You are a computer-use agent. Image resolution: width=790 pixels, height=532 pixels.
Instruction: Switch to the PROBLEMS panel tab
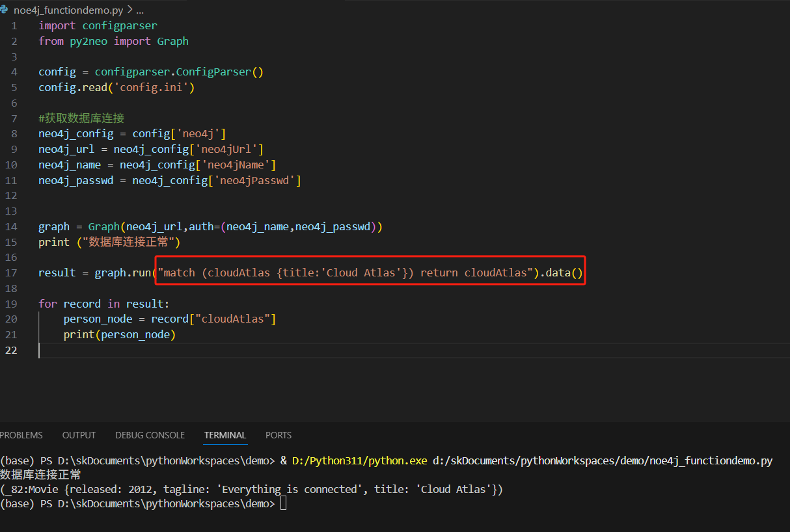21,435
